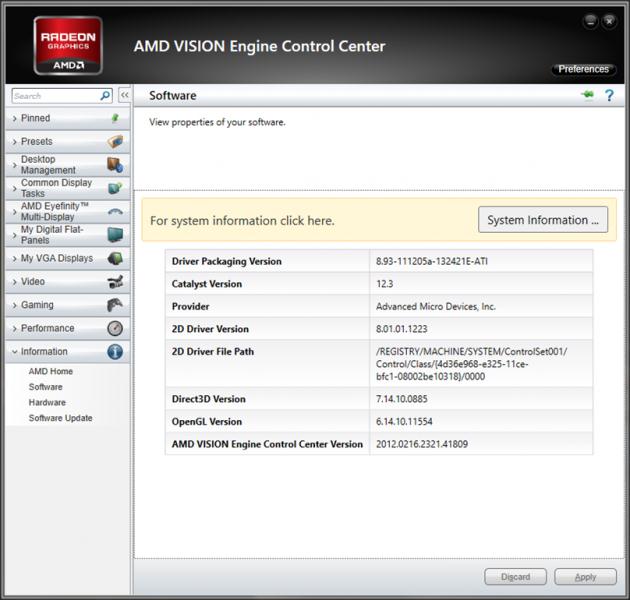Click the green pin icon beside Pinned
This screenshot has height=600, width=630.
tap(115, 118)
